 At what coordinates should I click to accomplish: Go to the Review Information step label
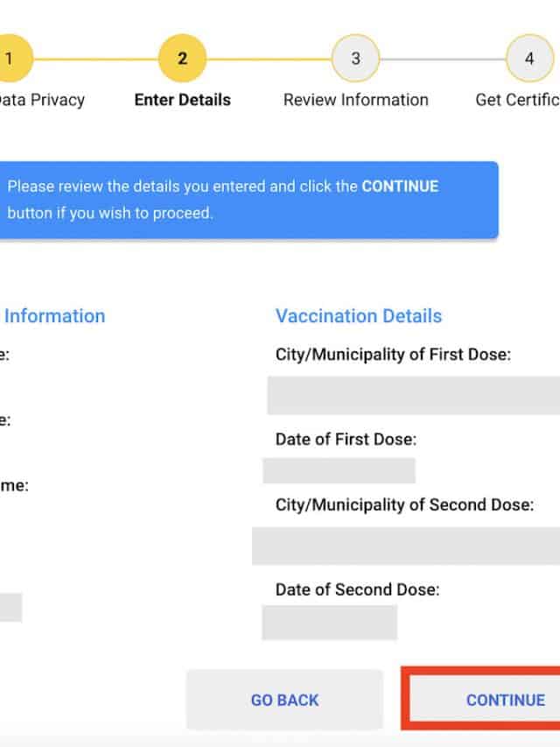coord(355,100)
